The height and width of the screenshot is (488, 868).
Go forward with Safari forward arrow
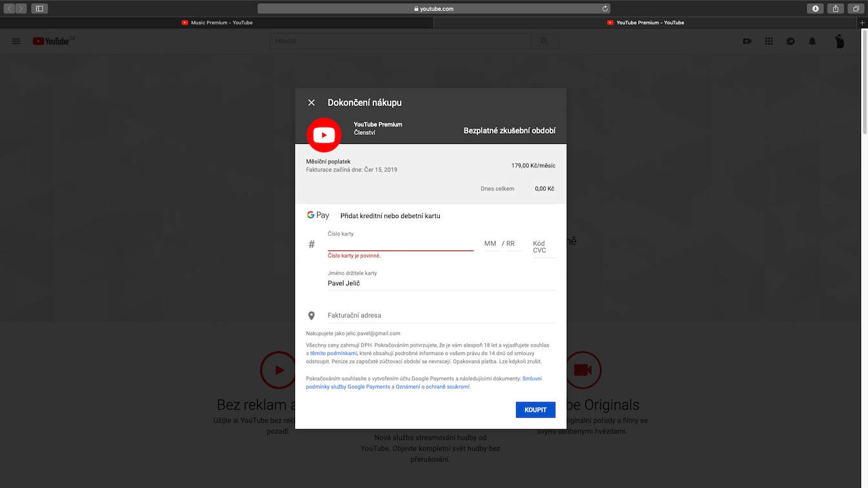tap(21, 8)
